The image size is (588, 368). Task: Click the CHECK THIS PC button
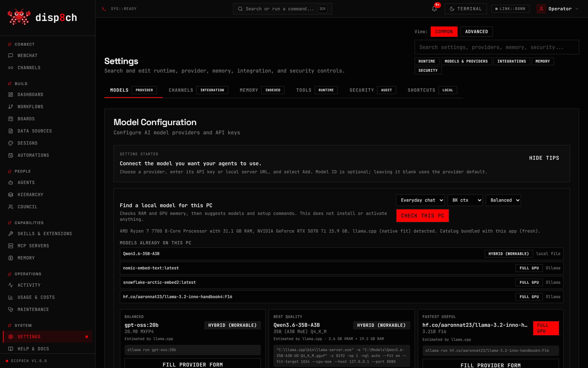click(422, 216)
